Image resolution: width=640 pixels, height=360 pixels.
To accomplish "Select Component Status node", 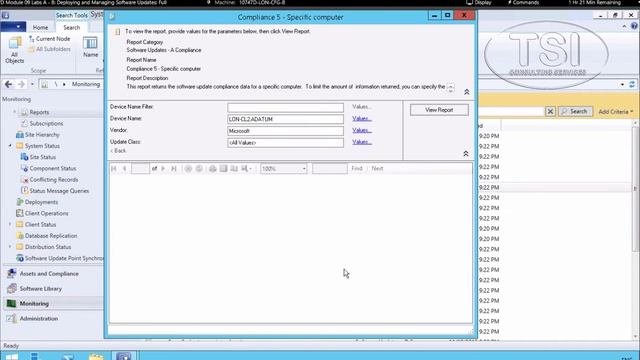I will pyautogui.click(x=53, y=168).
